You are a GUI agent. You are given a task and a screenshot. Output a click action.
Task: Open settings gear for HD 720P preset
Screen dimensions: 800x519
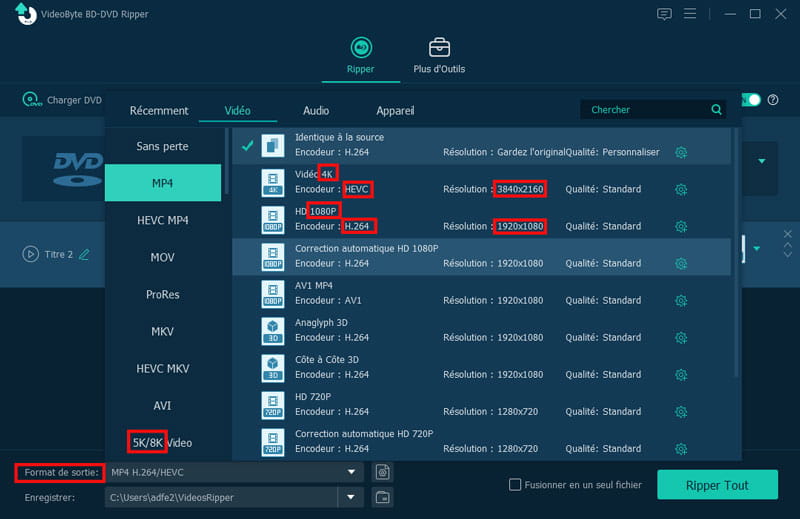coord(681,412)
